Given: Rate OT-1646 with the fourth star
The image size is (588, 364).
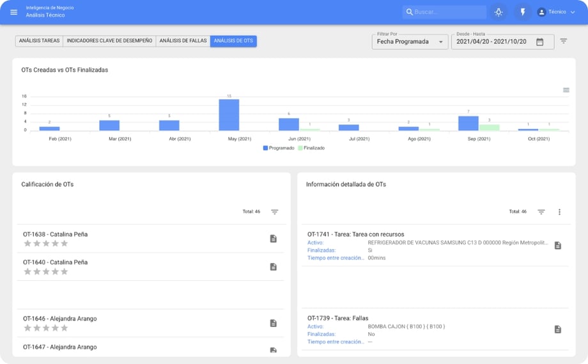Looking at the screenshot, I should tap(55, 328).
